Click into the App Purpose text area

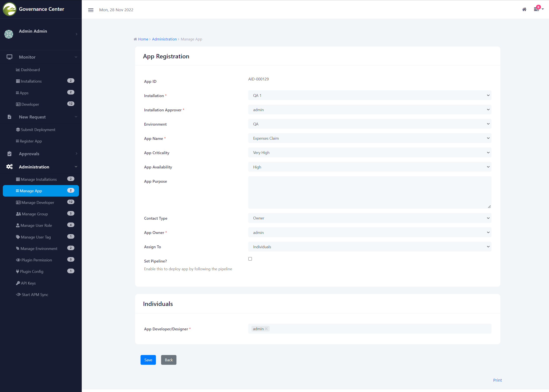click(370, 192)
